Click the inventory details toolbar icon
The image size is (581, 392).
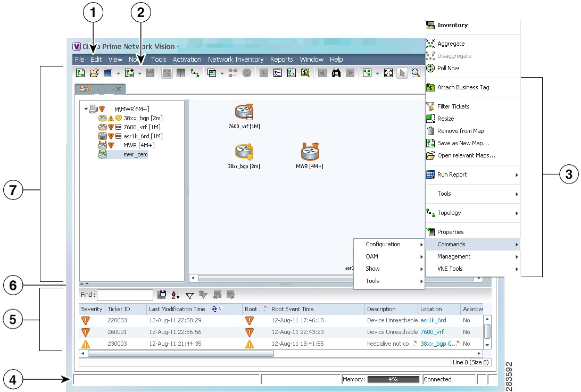278,73
